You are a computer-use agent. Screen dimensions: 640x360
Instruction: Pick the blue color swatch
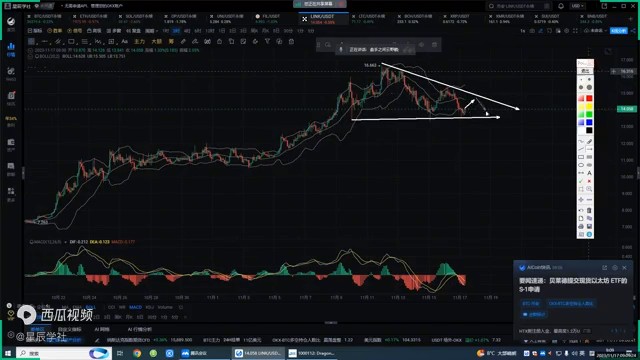[x=589, y=122]
